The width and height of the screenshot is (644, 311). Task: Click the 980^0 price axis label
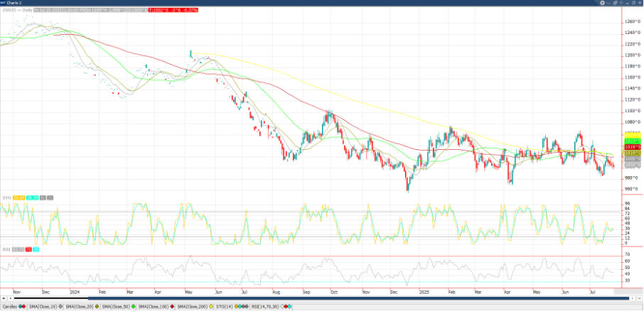631,178
